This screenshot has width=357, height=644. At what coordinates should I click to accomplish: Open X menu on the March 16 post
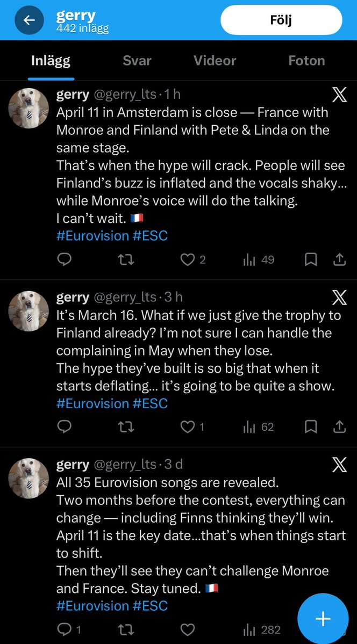[x=339, y=297]
